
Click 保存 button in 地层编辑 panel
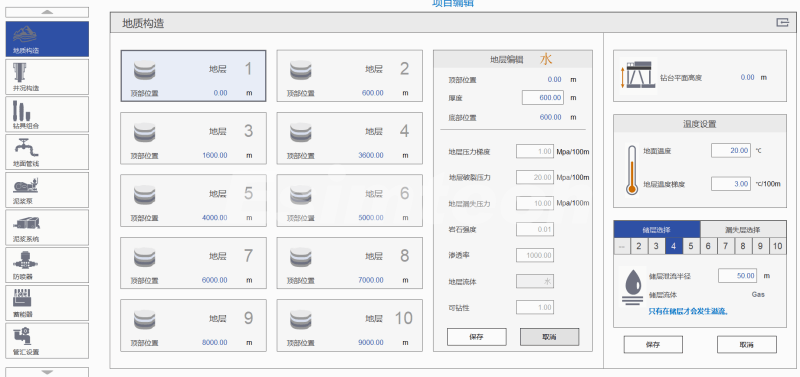pos(477,337)
